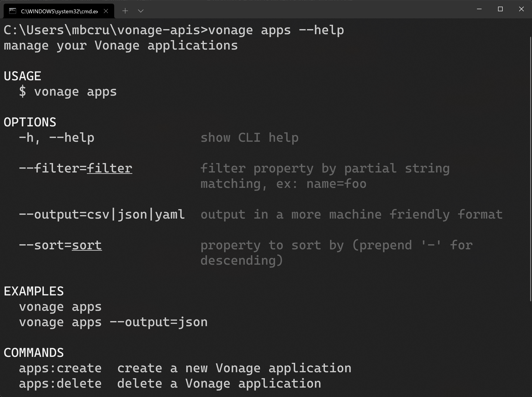
Task: Click 'matching, ex: name=foo' text
Action: (283, 184)
